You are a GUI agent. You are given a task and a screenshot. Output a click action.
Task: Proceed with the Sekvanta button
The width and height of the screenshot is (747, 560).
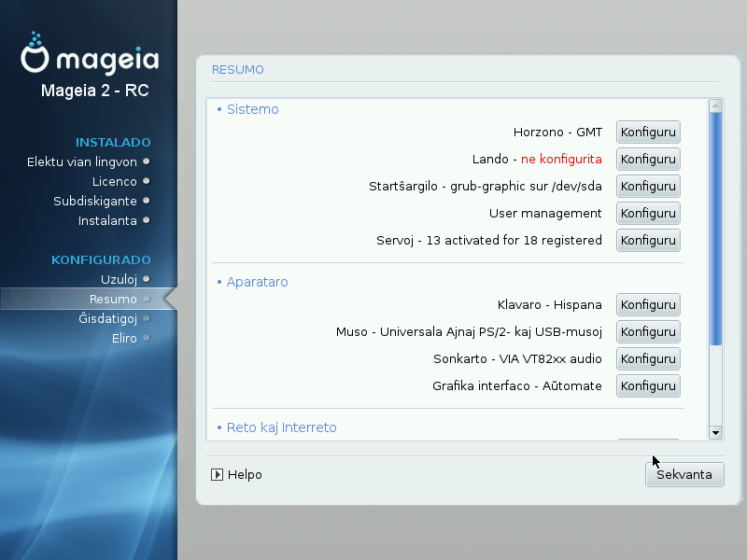(684, 474)
